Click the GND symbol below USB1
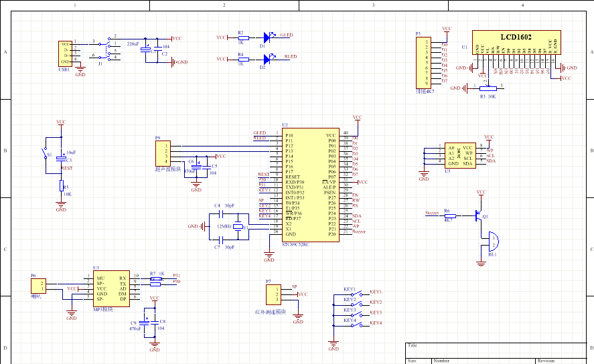The width and height of the screenshot is (594, 364). (80, 71)
